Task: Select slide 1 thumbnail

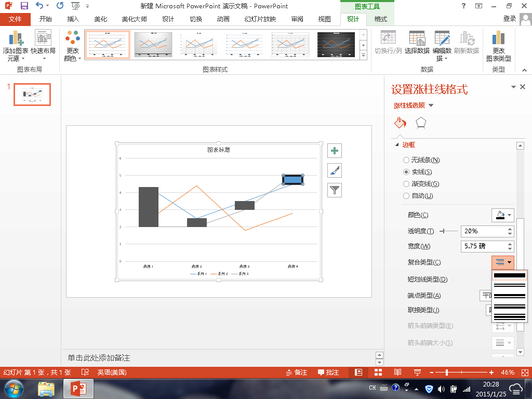Action: tap(32, 95)
